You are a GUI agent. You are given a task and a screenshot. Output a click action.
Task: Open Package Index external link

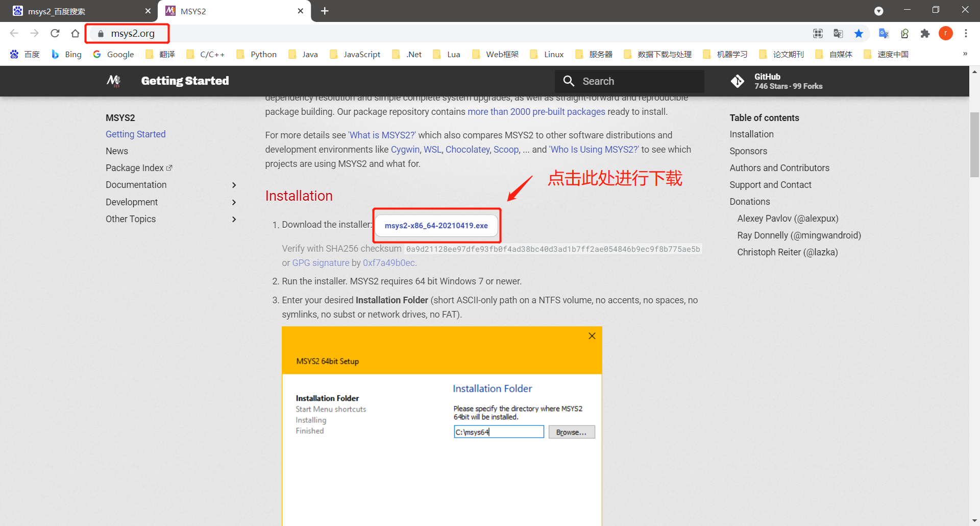pos(139,168)
